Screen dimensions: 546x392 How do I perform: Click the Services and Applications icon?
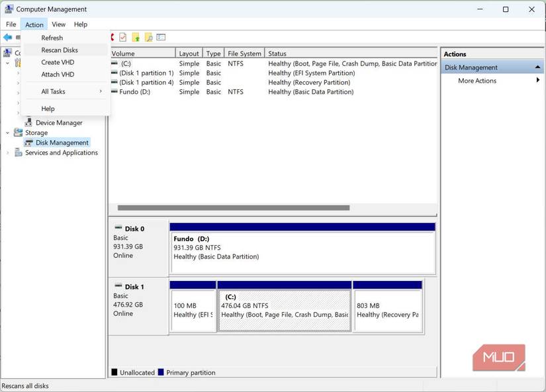pos(18,152)
